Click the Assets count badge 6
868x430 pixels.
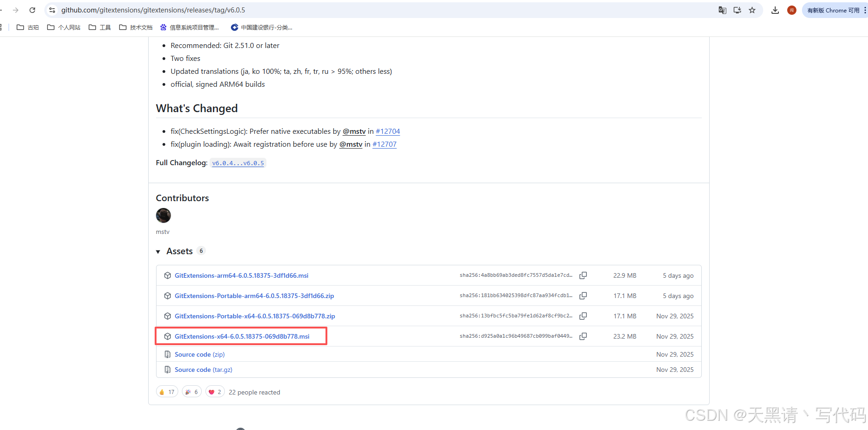click(201, 251)
